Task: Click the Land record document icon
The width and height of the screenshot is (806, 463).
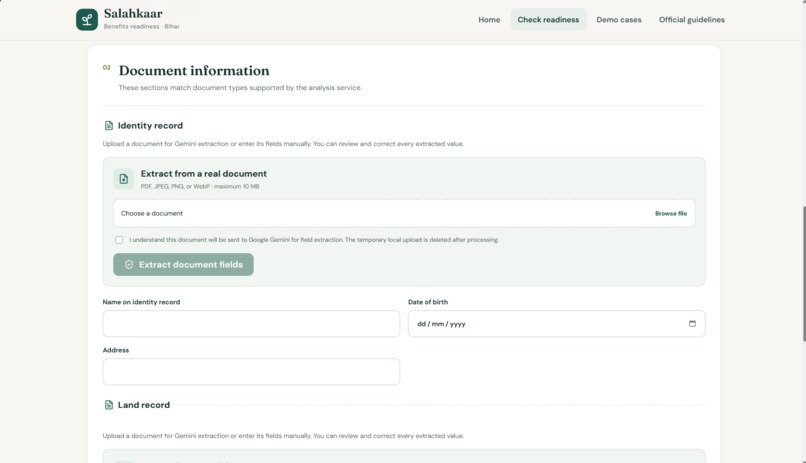Action: (108, 405)
